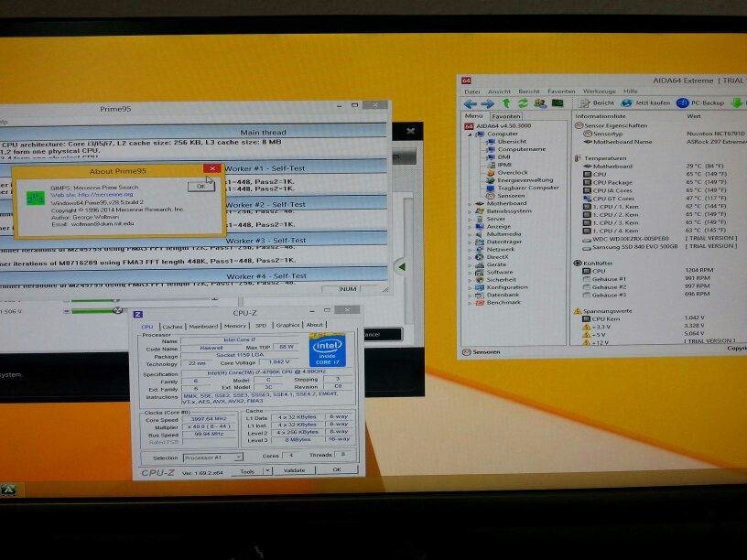Screen dimensions: 747x560
Task: Switch to Caches tab in CPU-Z
Action: (172, 327)
